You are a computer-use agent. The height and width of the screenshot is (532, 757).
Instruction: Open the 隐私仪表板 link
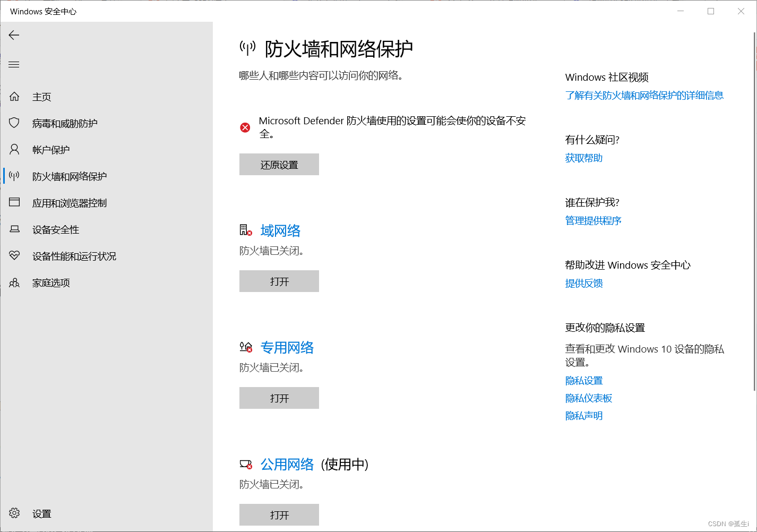point(589,398)
